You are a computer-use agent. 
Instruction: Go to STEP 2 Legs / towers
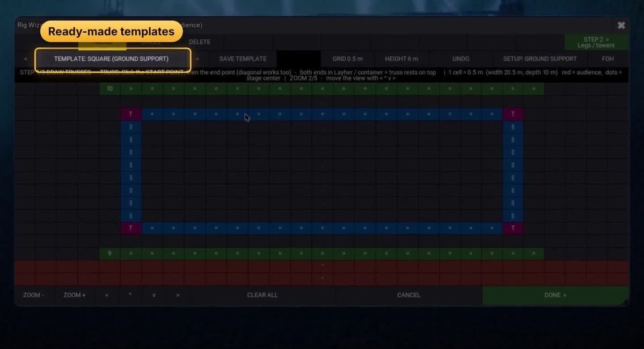(596, 42)
